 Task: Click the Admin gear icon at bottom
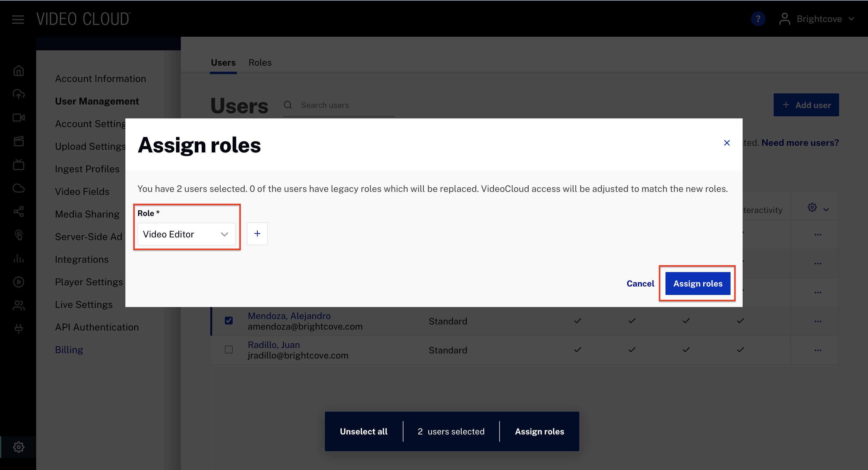(18, 447)
